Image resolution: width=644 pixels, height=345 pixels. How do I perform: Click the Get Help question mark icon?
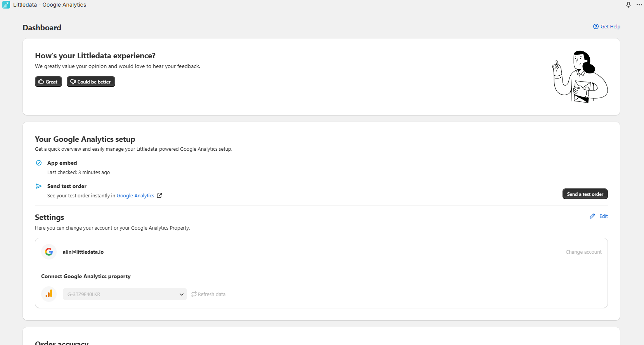[x=596, y=26]
